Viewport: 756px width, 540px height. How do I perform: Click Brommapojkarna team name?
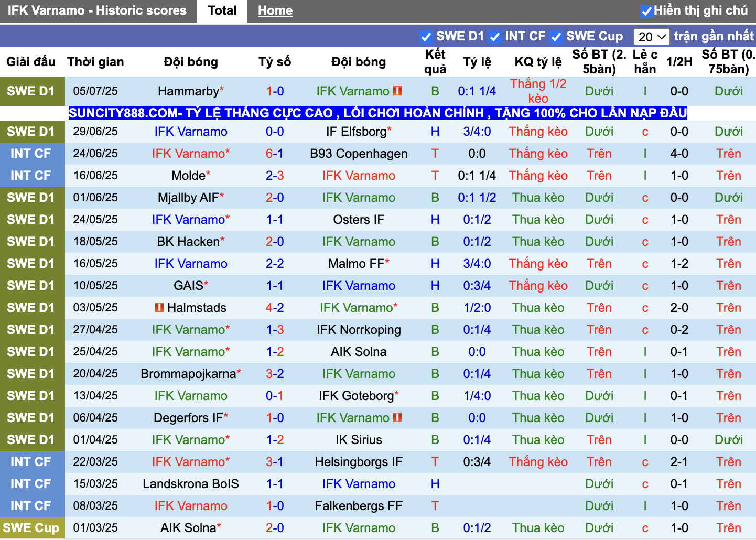(x=188, y=374)
